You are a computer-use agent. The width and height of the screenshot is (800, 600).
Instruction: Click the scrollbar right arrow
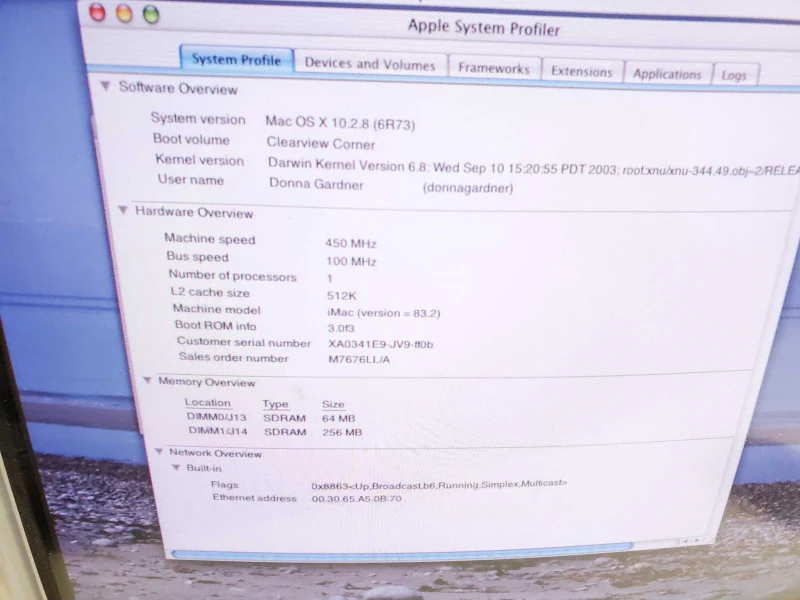(x=696, y=540)
